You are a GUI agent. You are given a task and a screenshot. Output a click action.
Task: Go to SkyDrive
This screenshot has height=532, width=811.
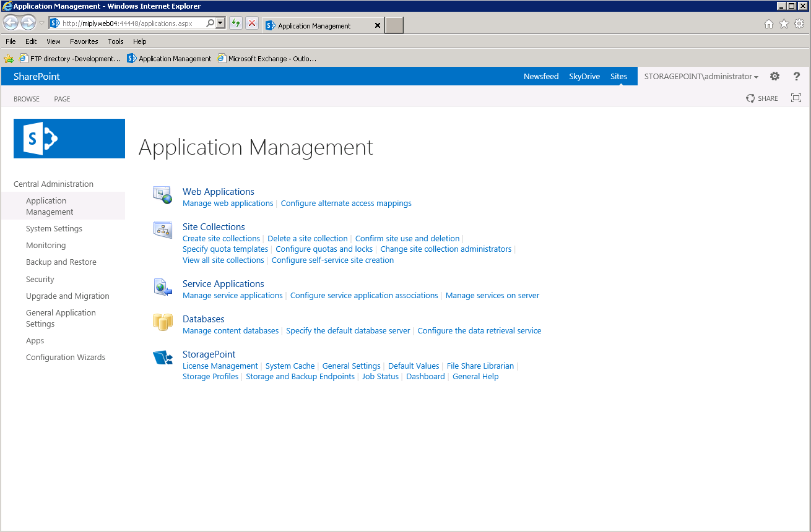(584, 77)
